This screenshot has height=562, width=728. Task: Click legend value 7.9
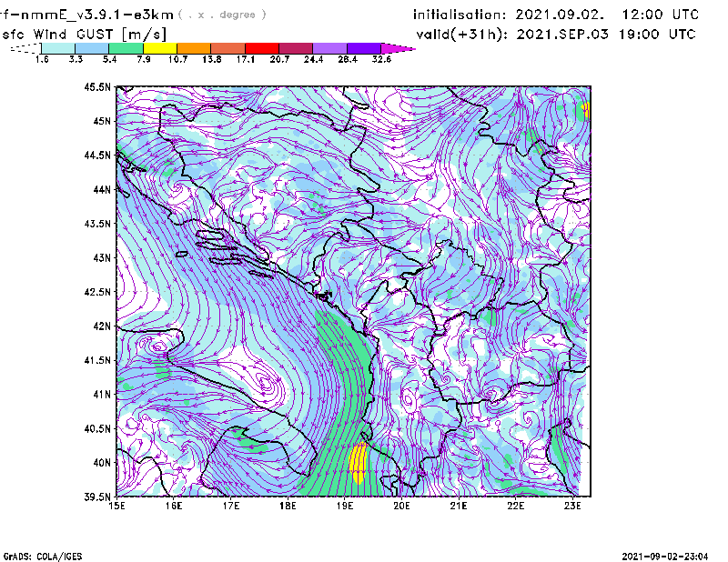point(144,59)
